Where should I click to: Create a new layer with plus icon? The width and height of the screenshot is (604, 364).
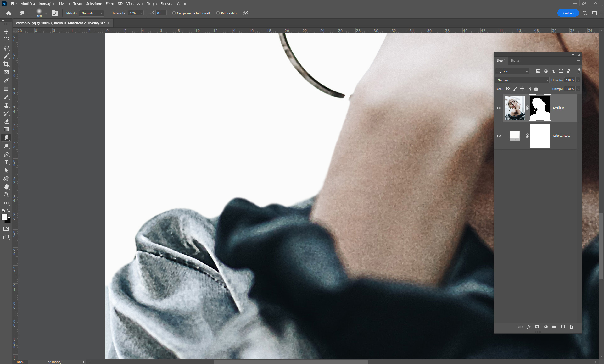(563, 327)
